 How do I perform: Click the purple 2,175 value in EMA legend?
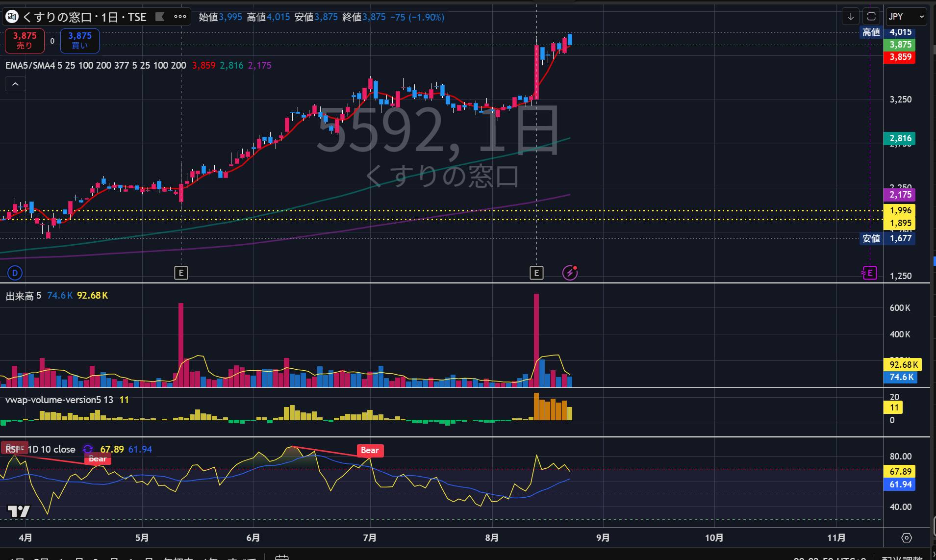click(259, 65)
